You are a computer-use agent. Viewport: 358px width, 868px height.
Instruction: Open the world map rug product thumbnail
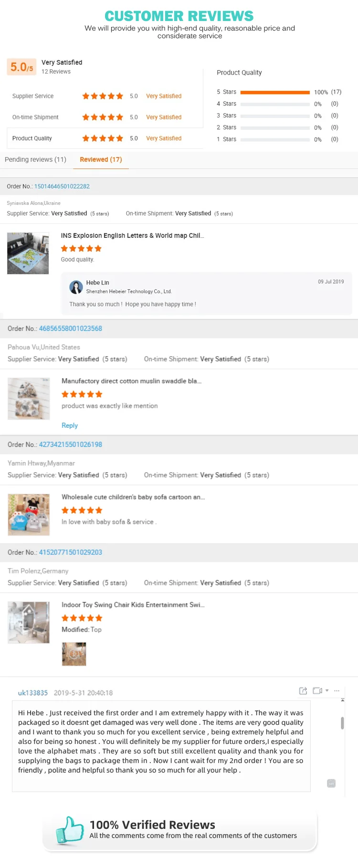point(28,253)
